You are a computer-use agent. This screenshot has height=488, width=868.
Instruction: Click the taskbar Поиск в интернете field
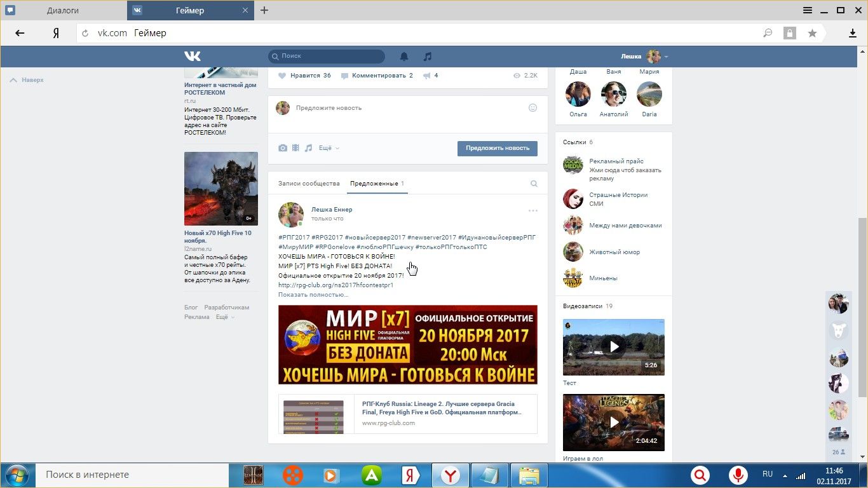[133, 475]
